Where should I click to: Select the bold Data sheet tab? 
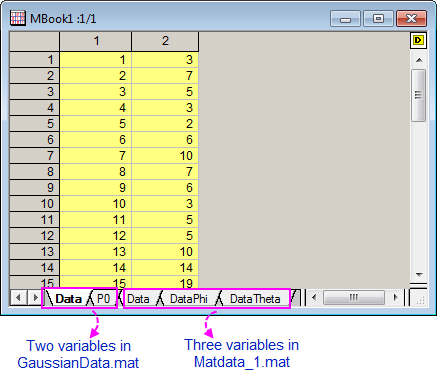(68, 299)
